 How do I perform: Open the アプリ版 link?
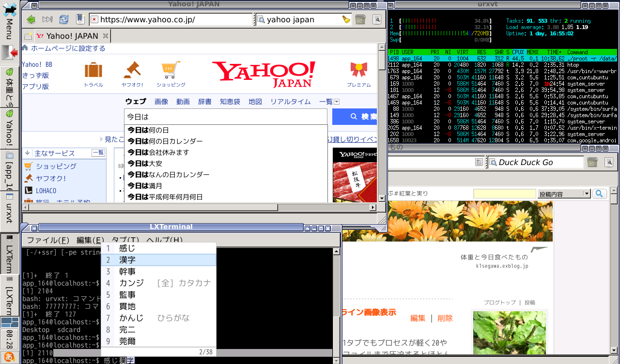point(35,87)
